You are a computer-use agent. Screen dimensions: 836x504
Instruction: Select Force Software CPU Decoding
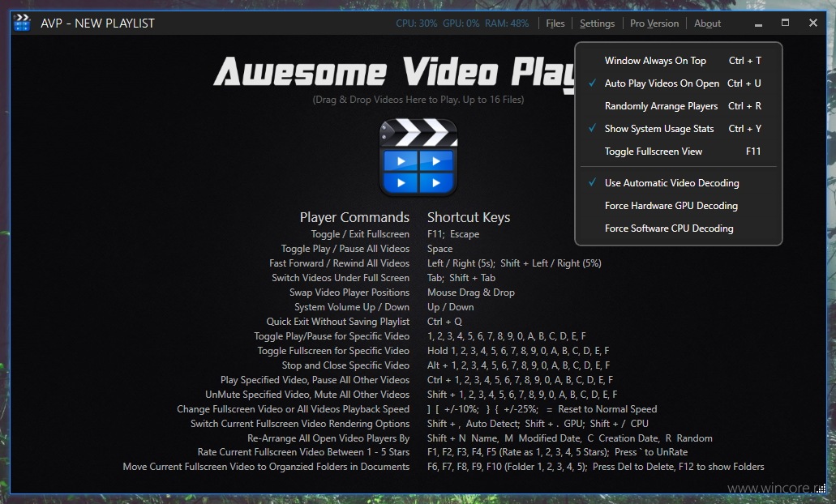tap(679, 228)
